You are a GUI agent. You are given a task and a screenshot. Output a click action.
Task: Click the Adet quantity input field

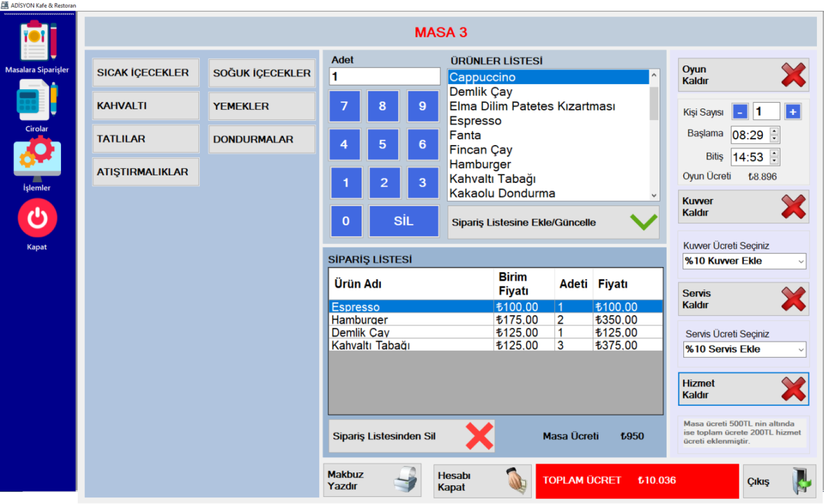click(x=385, y=77)
